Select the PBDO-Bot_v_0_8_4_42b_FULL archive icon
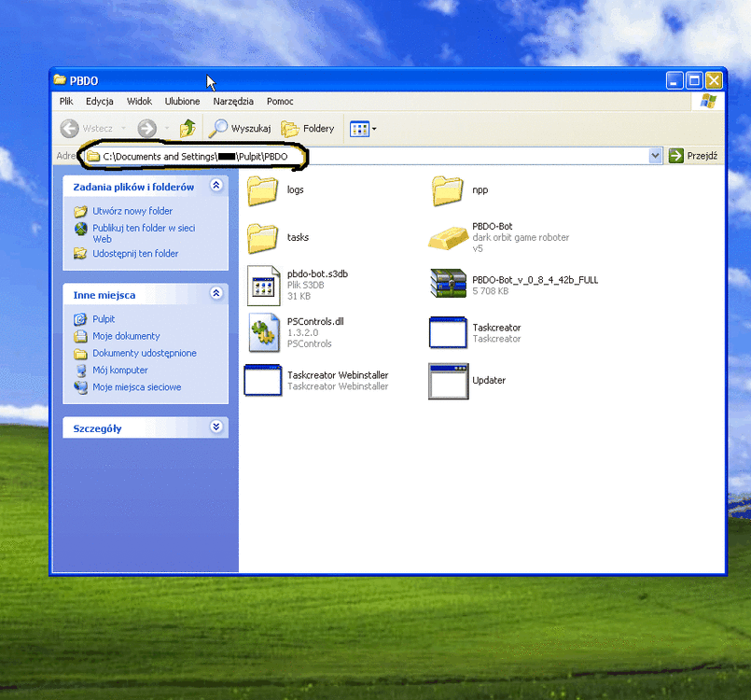Viewport: 751px width, 700px height. click(x=449, y=283)
